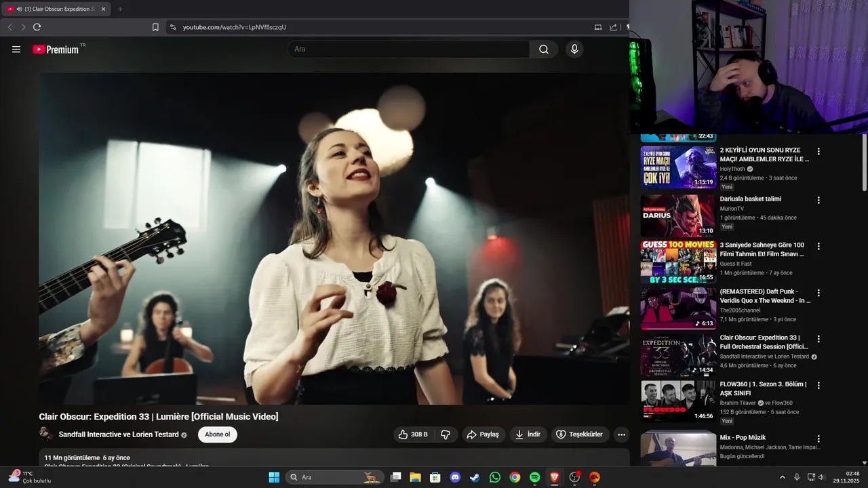Open new browser tab with plus button
This screenshot has width=868, height=488.
pos(120,9)
